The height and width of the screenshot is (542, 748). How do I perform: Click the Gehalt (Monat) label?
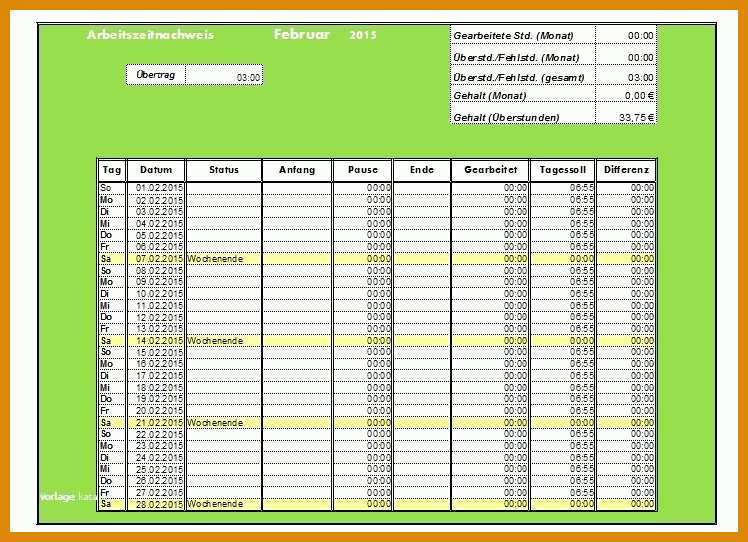(x=489, y=95)
